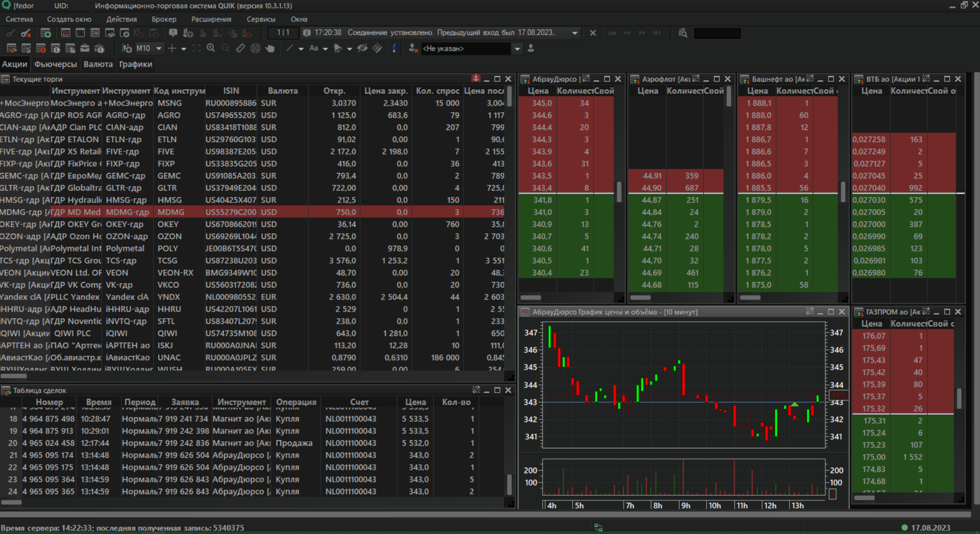Toggle the red pin in Текущие торги title
Image resolution: width=980 pixels, height=534 pixels.
coord(476,79)
